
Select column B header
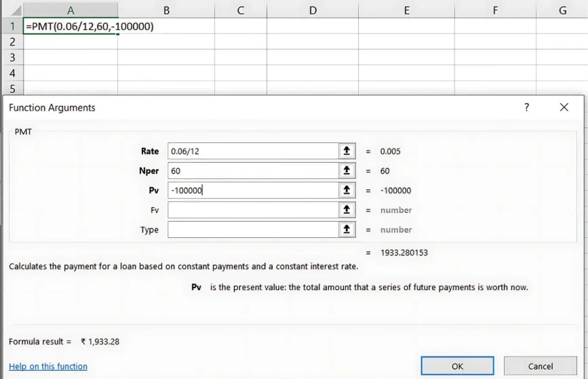166,10
